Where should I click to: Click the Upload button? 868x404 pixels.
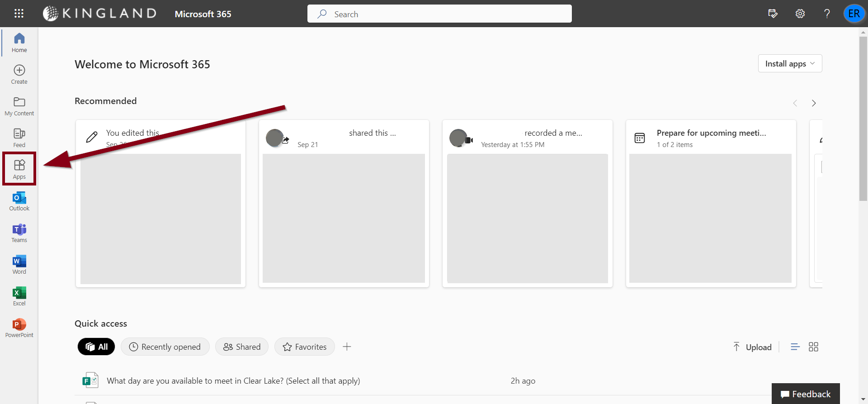click(x=752, y=347)
